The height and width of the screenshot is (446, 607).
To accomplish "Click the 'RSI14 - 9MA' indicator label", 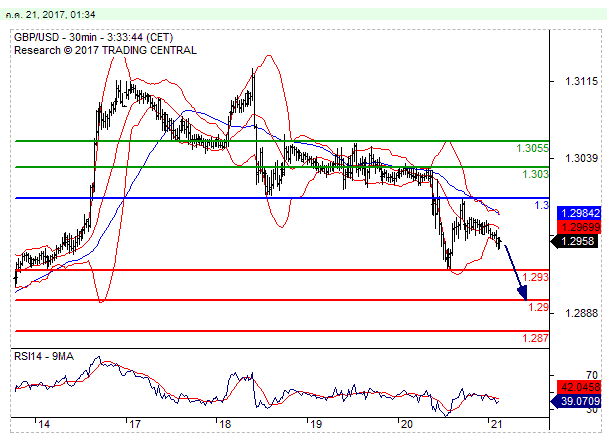I will [44, 356].
